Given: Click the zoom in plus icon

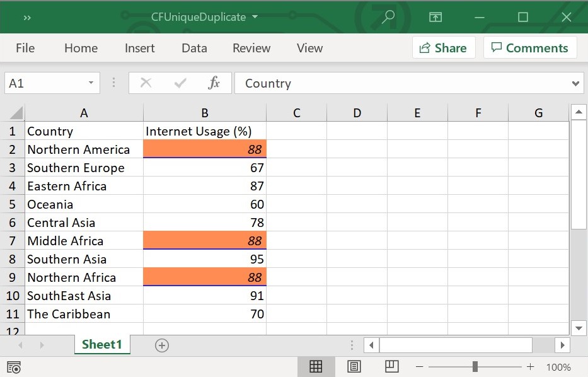Looking at the screenshot, I should tap(530, 367).
